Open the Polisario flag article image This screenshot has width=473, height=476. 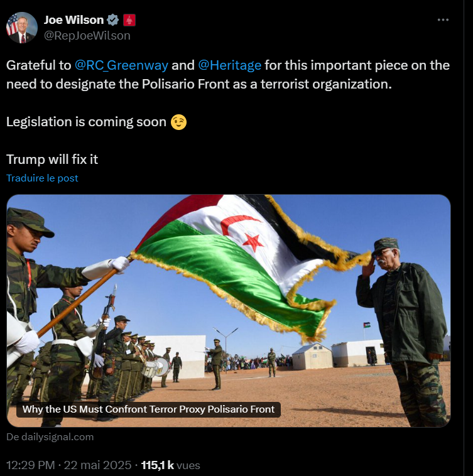(x=229, y=311)
